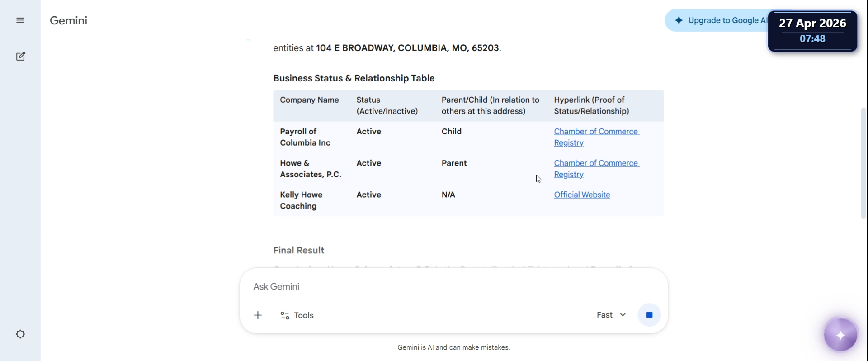Click the page vertical scrollbar
The image size is (868, 361).
[863, 163]
